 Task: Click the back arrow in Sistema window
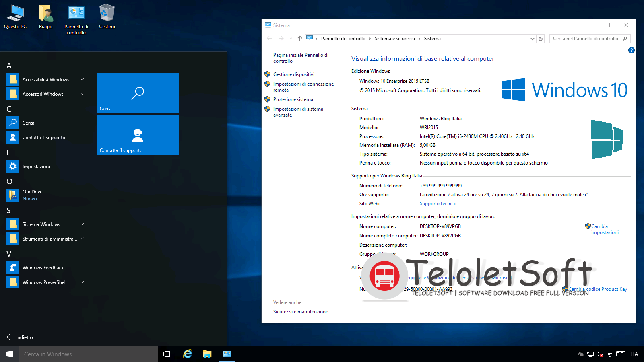point(269,39)
